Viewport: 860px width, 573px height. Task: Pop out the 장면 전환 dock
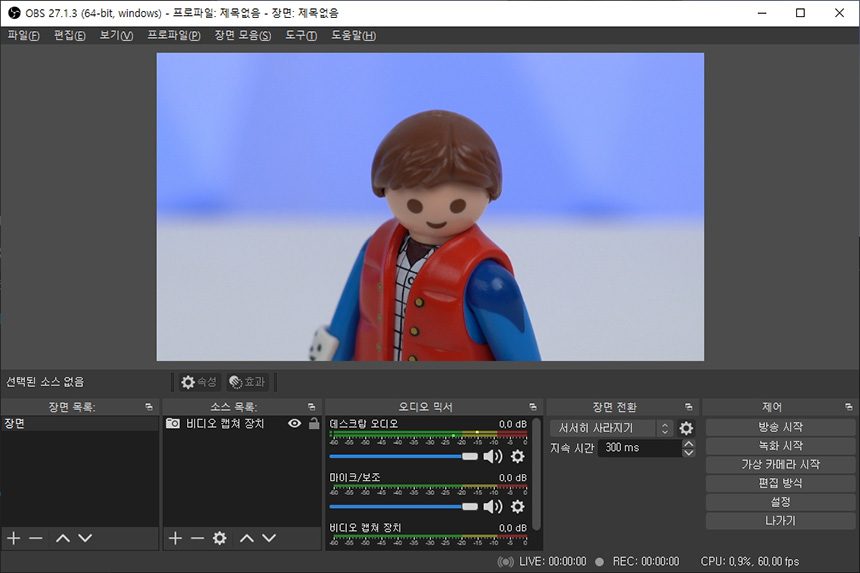tap(689, 407)
